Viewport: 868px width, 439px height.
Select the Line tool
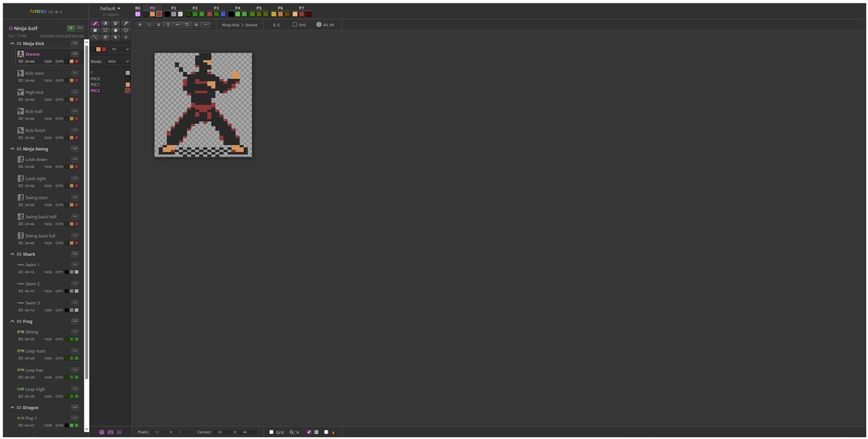point(95,35)
